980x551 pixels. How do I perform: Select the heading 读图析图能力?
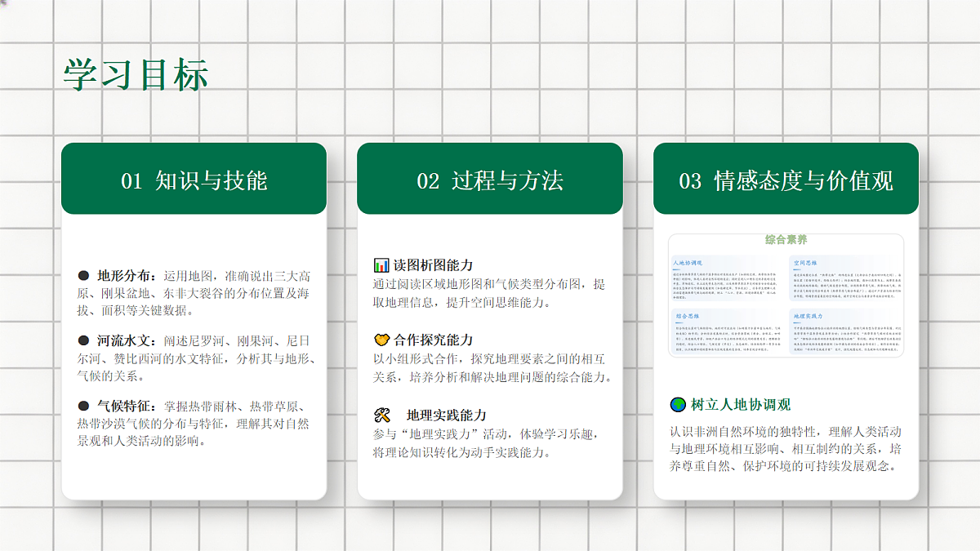(x=433, y=265)
